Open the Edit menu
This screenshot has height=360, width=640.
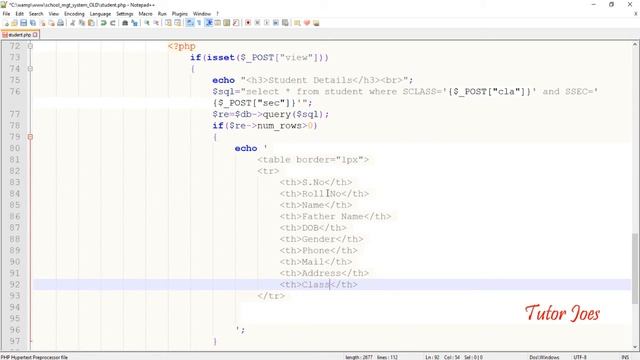[x=19, y=13]
